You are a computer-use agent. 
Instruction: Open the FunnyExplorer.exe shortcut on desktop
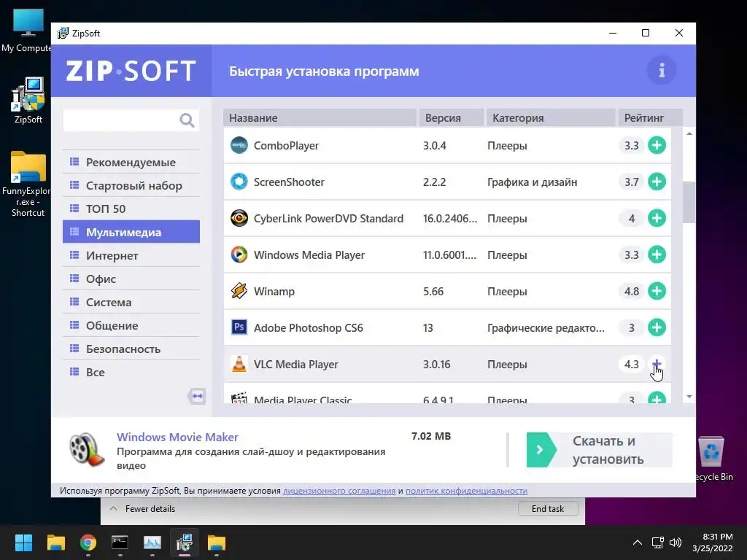27,184
